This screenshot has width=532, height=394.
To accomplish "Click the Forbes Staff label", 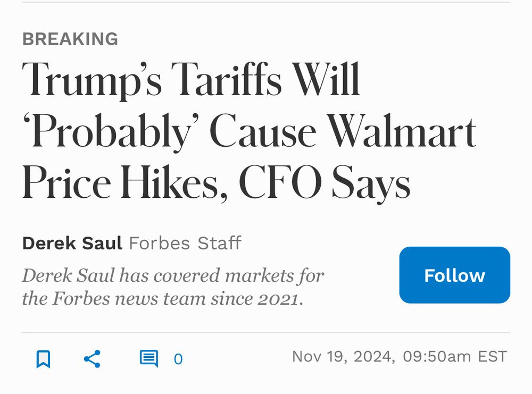I will pyautogui.click(x=185, y=244).
